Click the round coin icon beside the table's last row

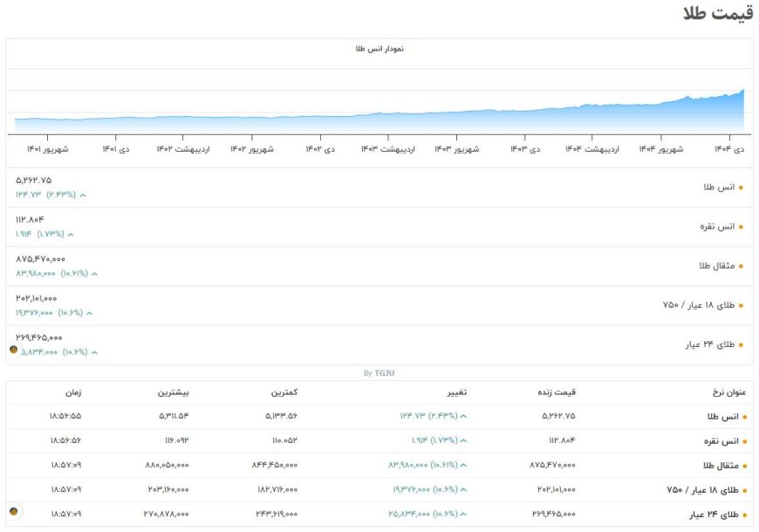[x=13, y=511]
